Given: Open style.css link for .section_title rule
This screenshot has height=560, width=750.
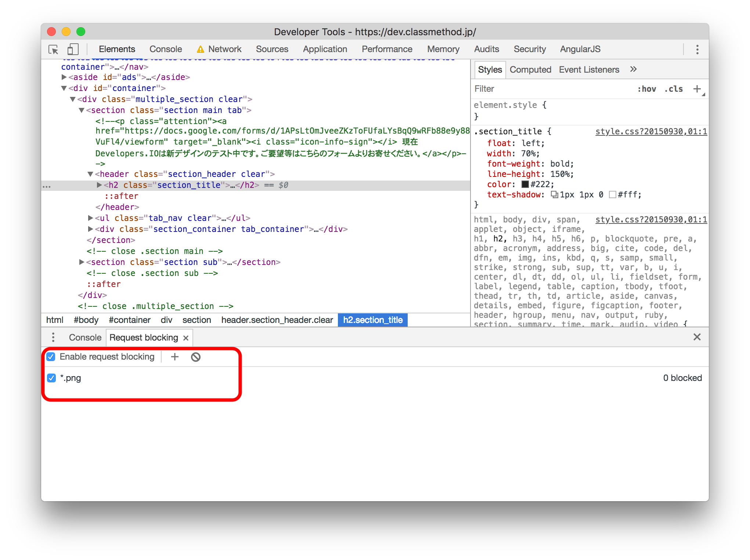Looking at the screenshot, I should (651, 131).
